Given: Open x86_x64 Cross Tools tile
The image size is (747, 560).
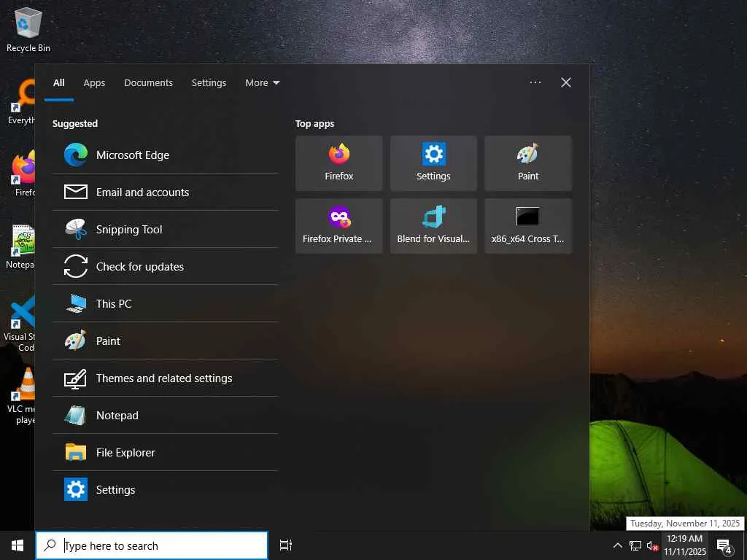Looking at the screenshot, I should tap(528, 226).
